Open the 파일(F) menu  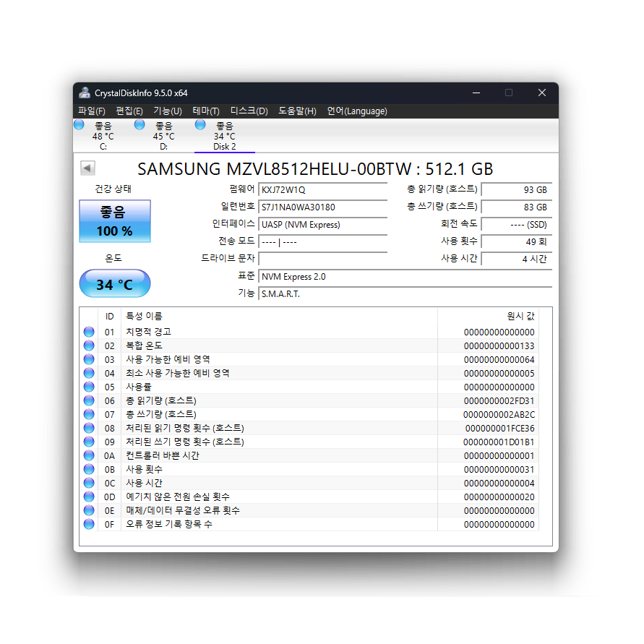tap(91, 111)
